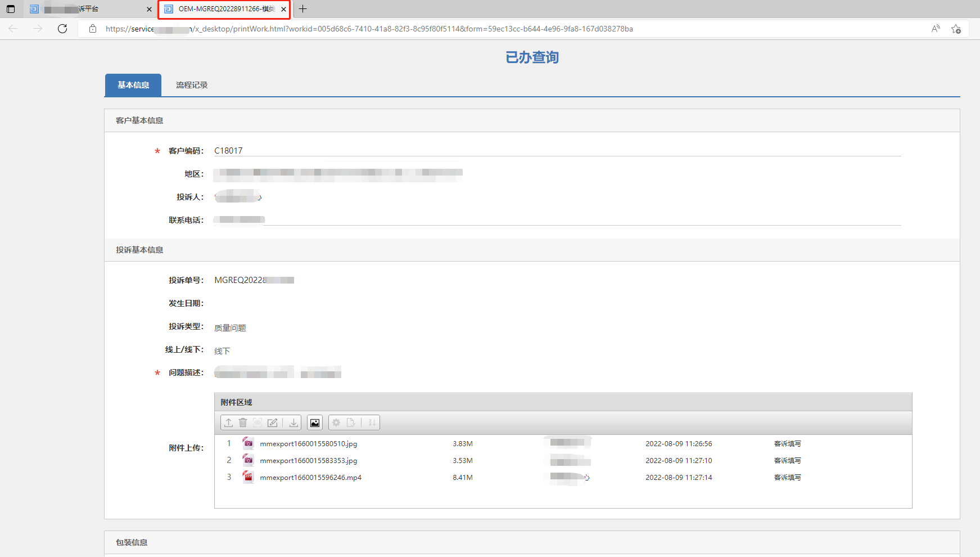This screenshot has width=980, height=557.
Task: Add this page to favorites with star icon
Action: (x=956, y=29)
